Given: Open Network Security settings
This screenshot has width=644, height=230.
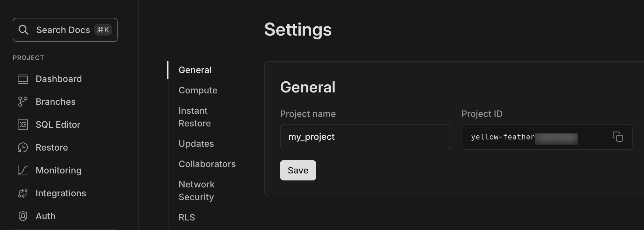Looking at the screenshot, I should point(196,191).
